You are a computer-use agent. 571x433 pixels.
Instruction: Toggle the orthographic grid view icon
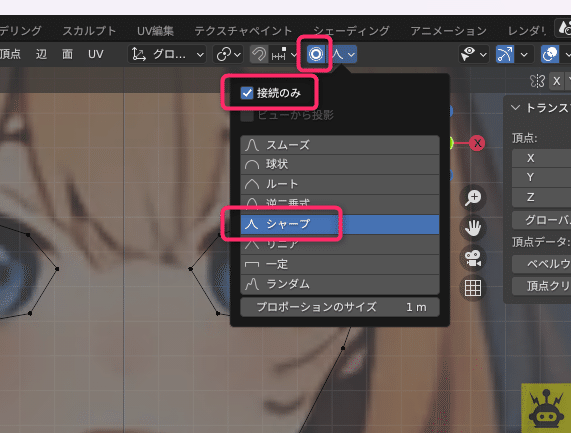coord(473,288)
